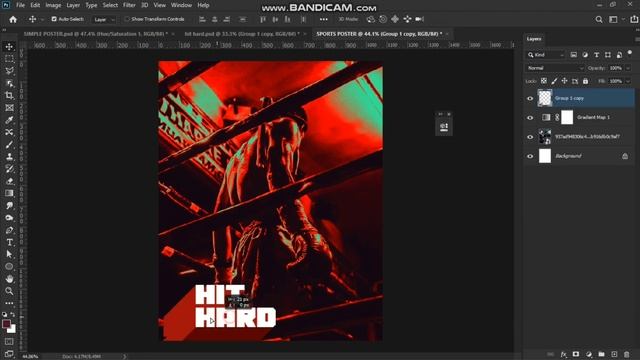Toggle Lock transparent pixels
Screen dimensions: 640x360
coord(544,81)
